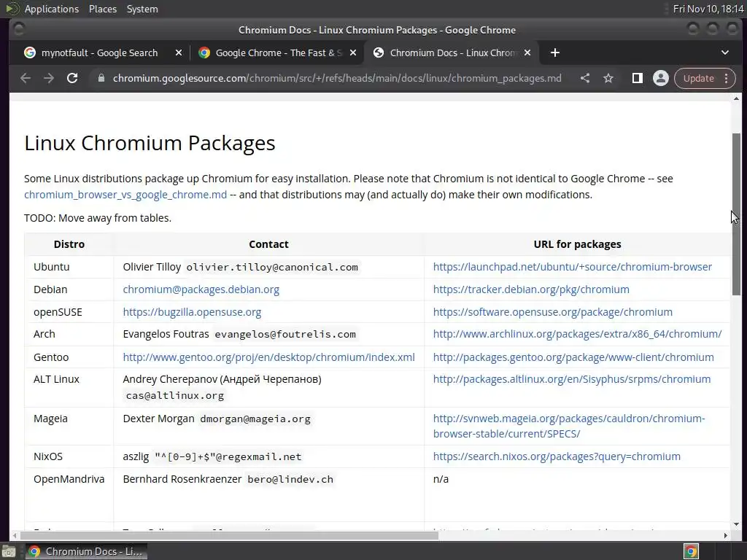View site information via the lock icon
Viewport: 747px width, 560px height.
point(101,78)
